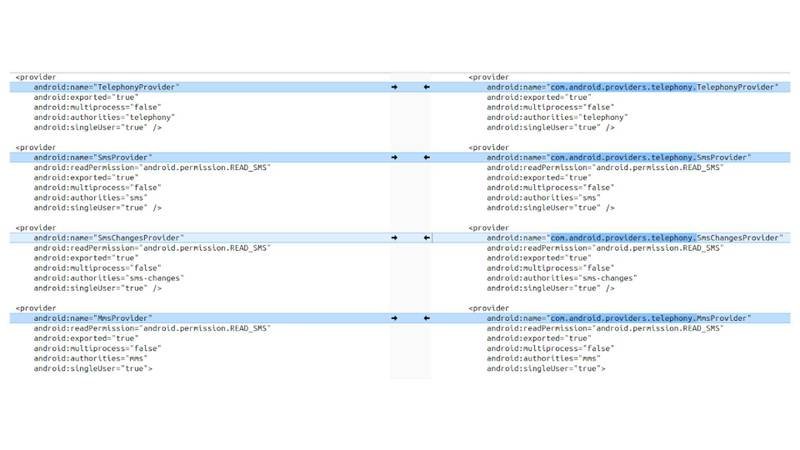Apply left arrow on SmsProvider diff row

click(x=427, y=158)
